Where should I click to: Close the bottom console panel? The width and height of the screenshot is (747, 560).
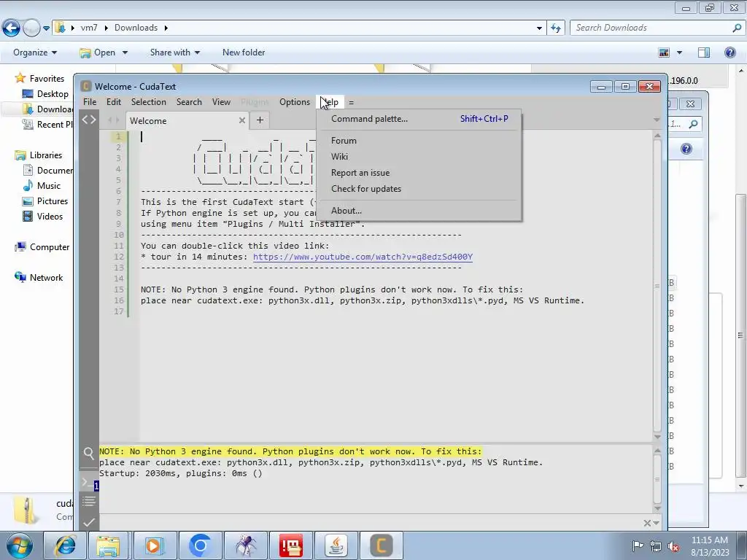click(647, 524)
